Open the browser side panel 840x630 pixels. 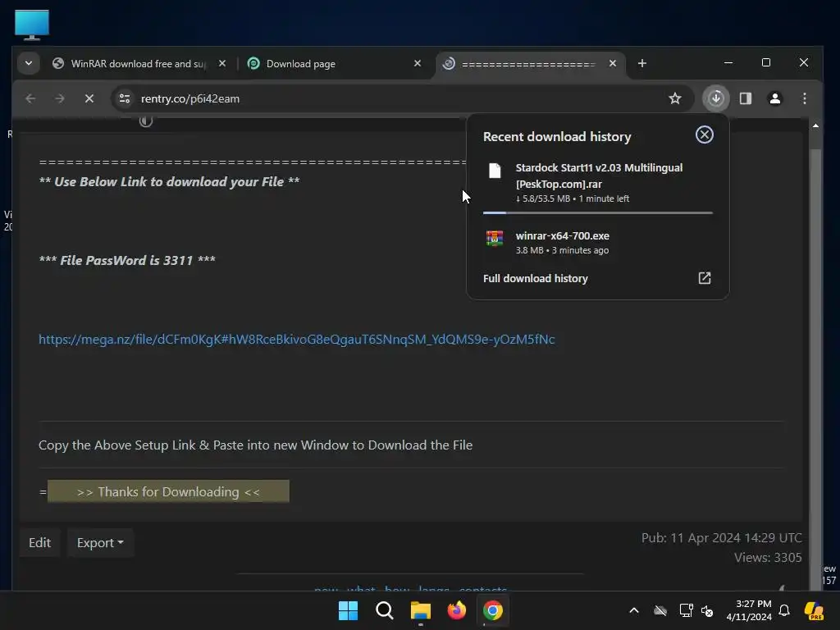pos(745,98)
